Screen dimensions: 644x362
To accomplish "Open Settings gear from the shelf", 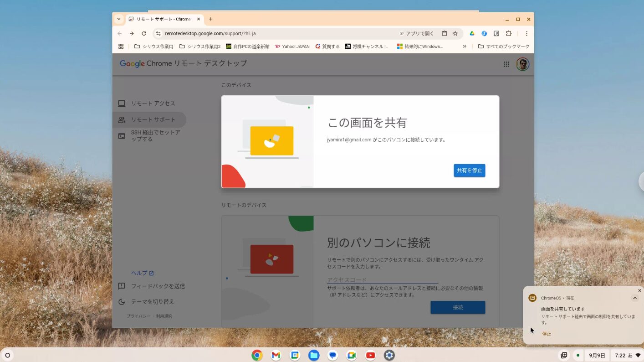I will [389, 355].
